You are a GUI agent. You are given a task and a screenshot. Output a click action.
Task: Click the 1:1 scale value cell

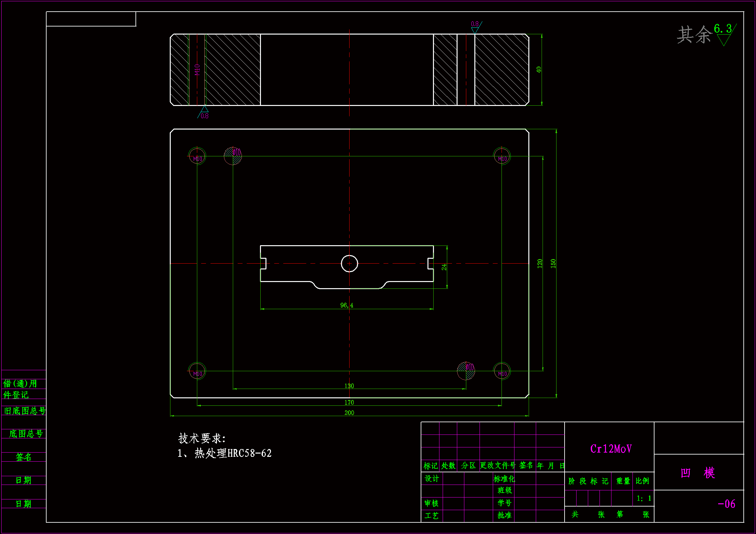(x=644, y=498)
